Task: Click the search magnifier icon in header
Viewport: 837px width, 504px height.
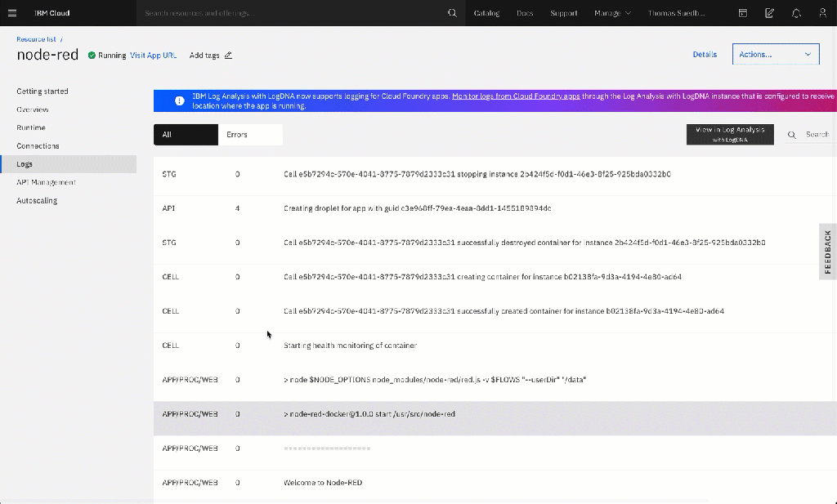Action: coord(452,13)
